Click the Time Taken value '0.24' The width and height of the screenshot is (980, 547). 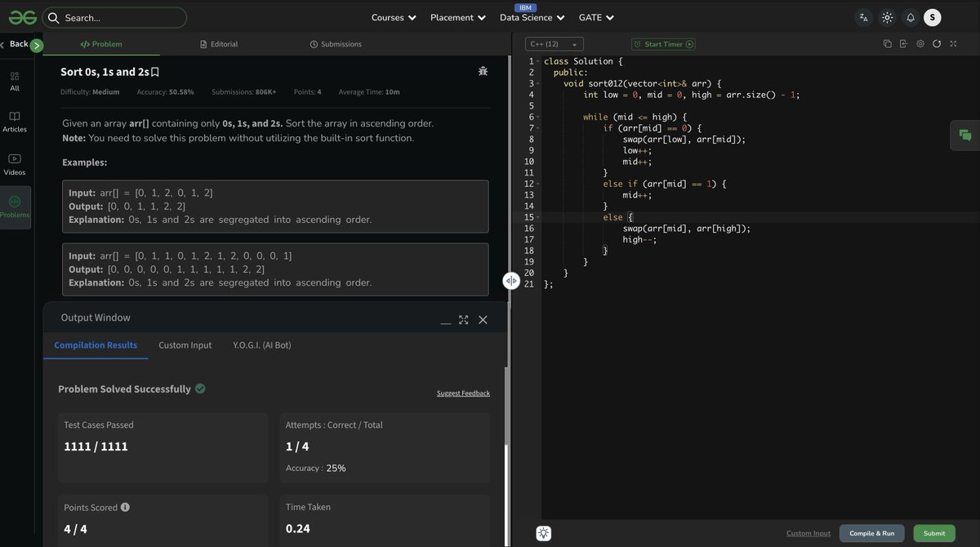tap(298, 528)
